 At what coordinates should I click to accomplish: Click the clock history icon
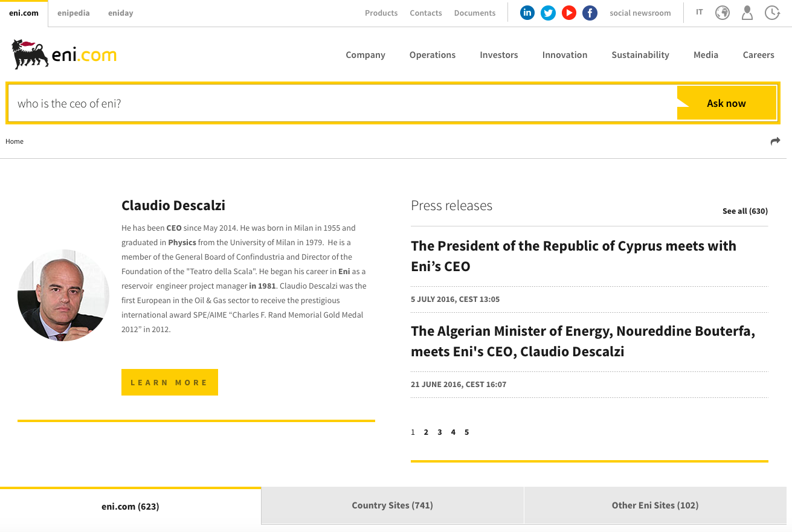[x=772, y=13]
